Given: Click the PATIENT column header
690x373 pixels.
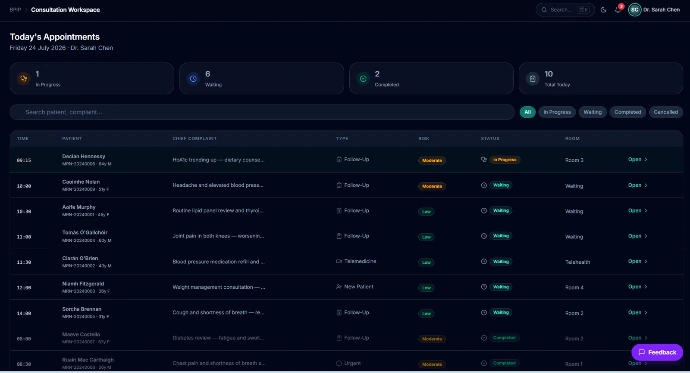Looking at the screenshot, I should click(x=72, y=139).
